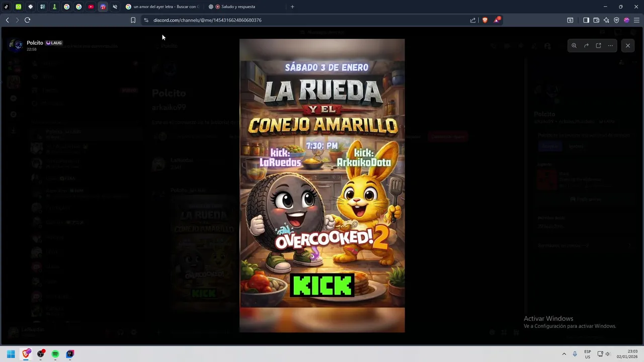Open network and volume quick settings
Viewport: 644px width, 362px height.
(x=604, y=354)
